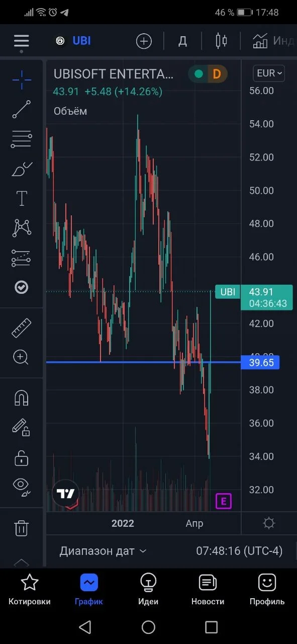Tap the orange D delayed data badge
Image resolution: width=297 pixels, height=644 pixels.
(x=217, y=74)
